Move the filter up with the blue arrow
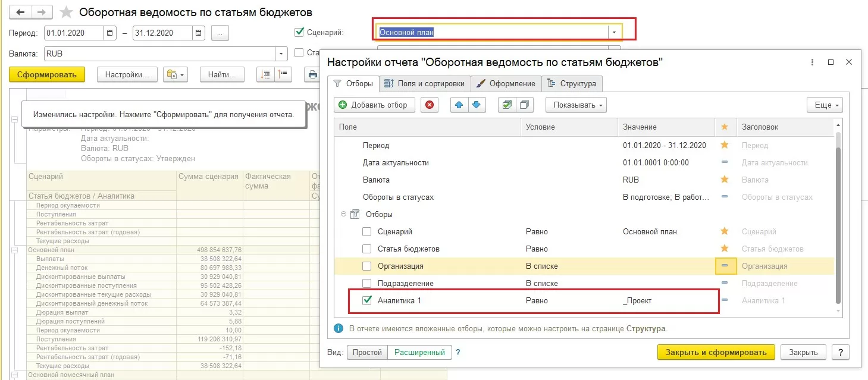 point(459,105)
